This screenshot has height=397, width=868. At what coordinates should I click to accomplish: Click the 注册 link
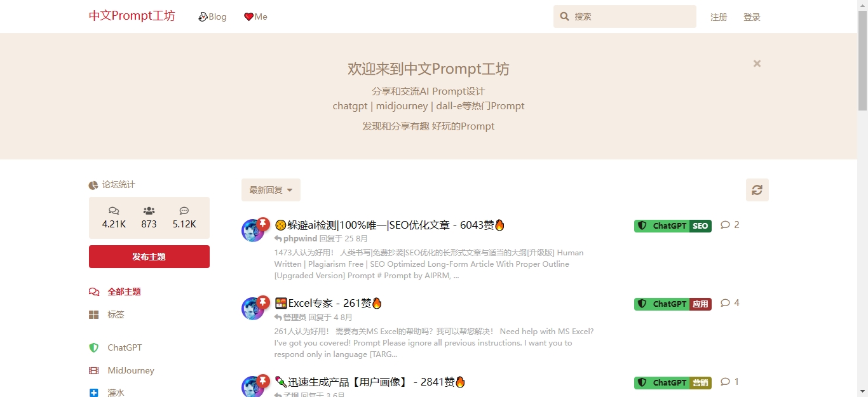coord(719,17)
